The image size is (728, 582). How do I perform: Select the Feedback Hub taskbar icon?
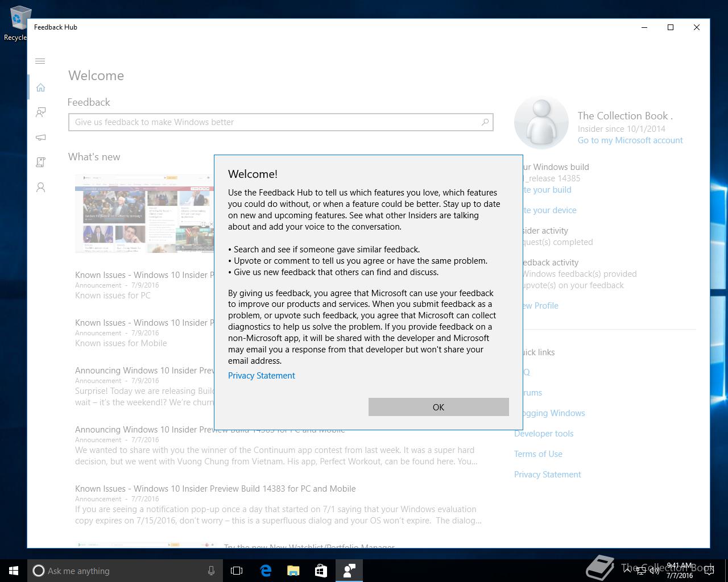[x=349, y=571]
